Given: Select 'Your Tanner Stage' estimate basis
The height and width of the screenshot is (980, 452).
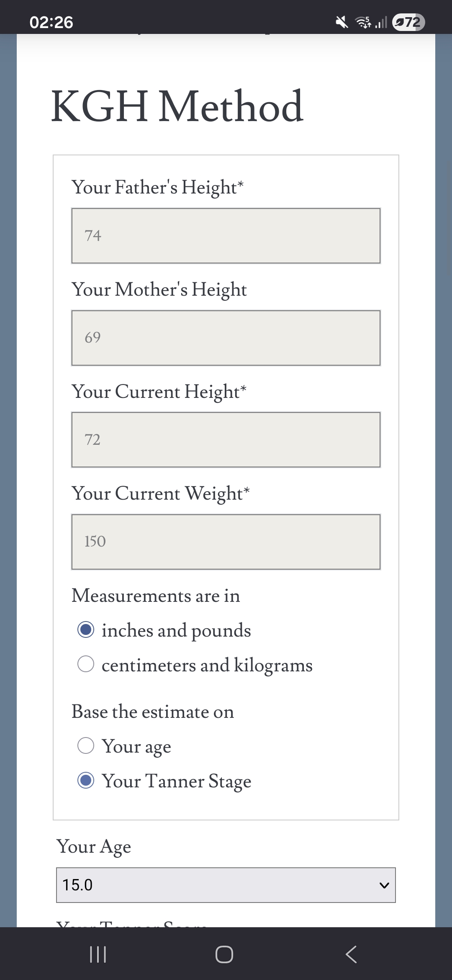Looking at the screenshot, I should tap(86, 780).
